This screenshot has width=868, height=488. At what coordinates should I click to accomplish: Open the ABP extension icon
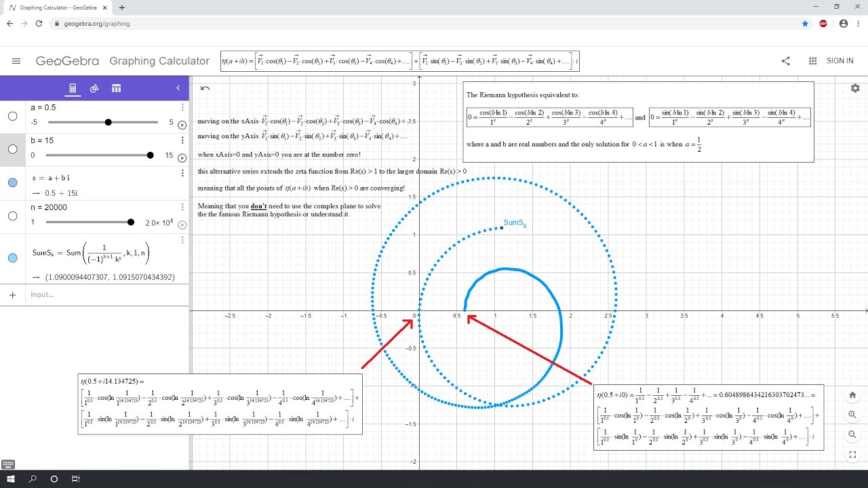pos(824,23)
